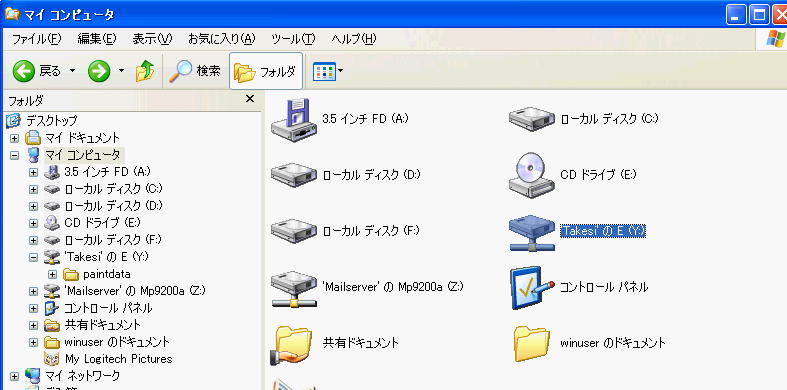Click 共有ドキュメント folder icon in folder tree
The height and width of the screenshot is (390, 787).
51,325
